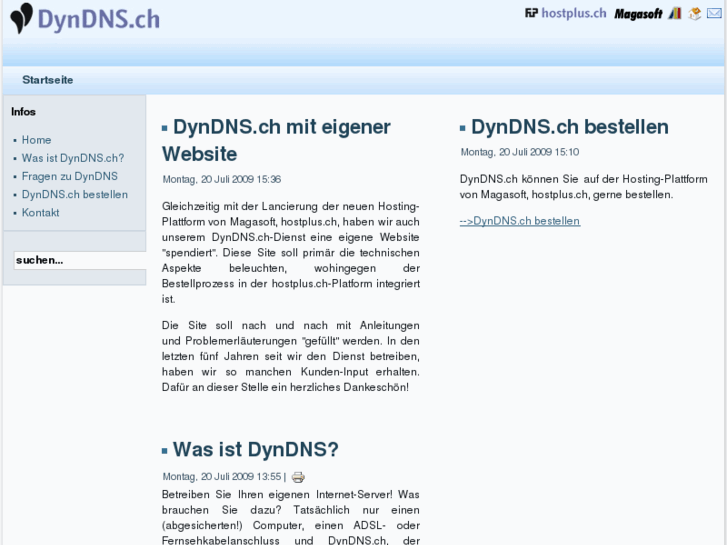Open the 'Was ist DynDNS?' article heading
727x545 pixels.
tap(255, 449)
